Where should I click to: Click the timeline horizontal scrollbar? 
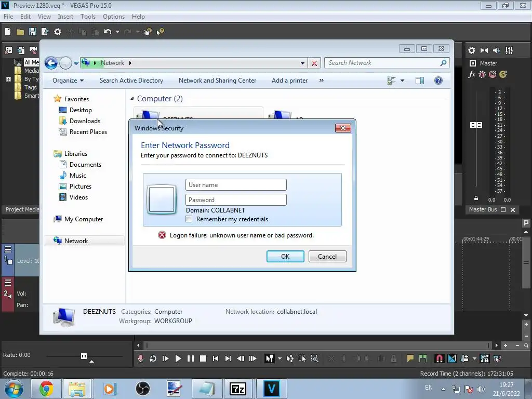(x=317, y=345)
